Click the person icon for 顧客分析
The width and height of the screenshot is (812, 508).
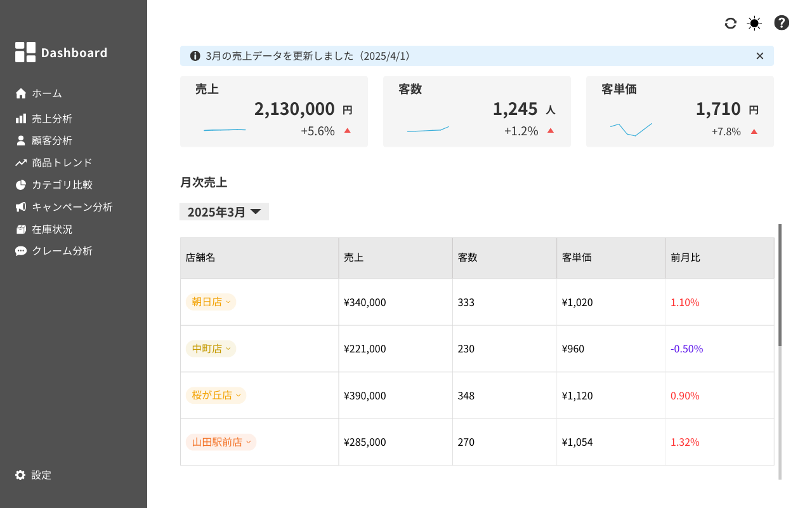pyautogui.click(x=21, y=141)
